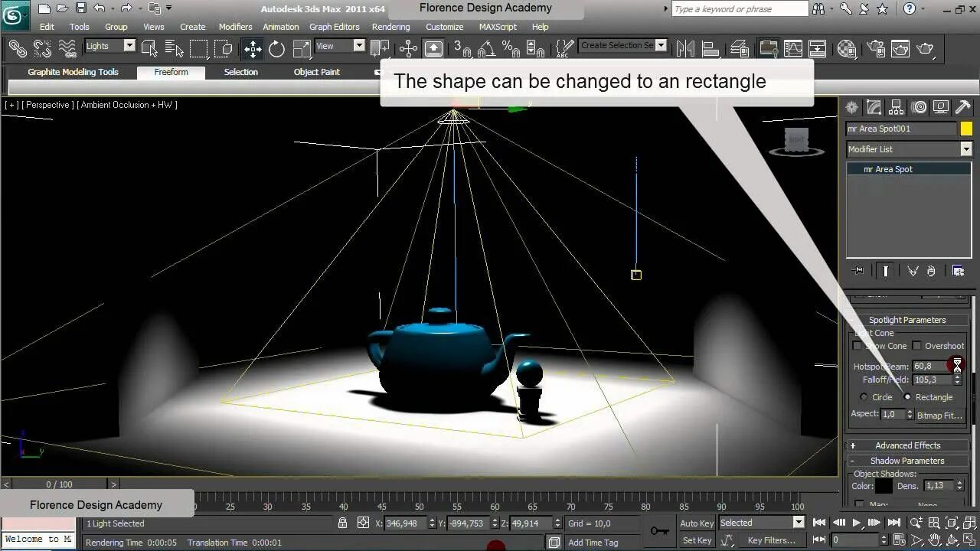Jump to the end of animation

click(x=893, y=523)
